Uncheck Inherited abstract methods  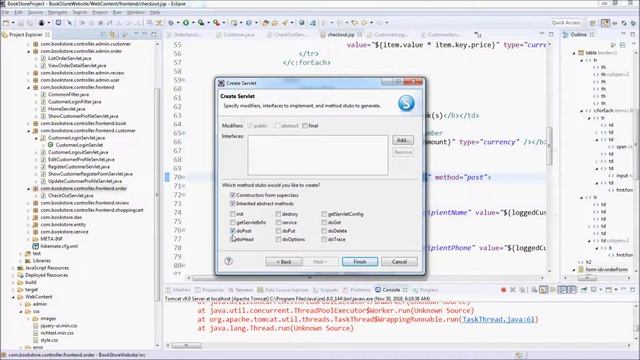point(233,203)
